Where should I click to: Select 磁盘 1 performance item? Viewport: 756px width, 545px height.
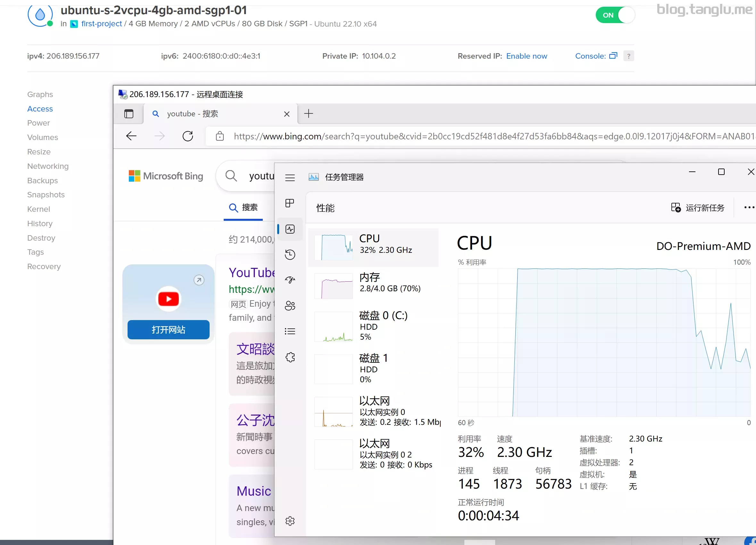point(373,369)
